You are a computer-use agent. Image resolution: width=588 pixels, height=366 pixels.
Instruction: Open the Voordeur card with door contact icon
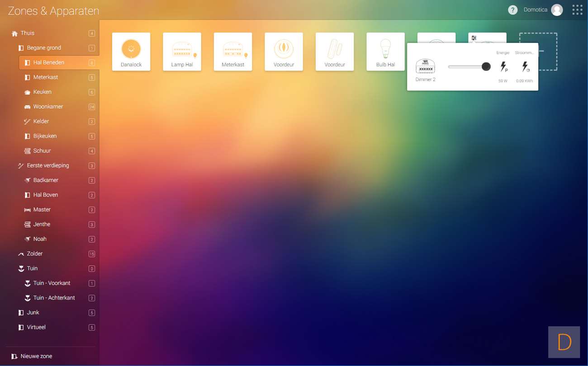pyautogui.click(x=335, y=52)
